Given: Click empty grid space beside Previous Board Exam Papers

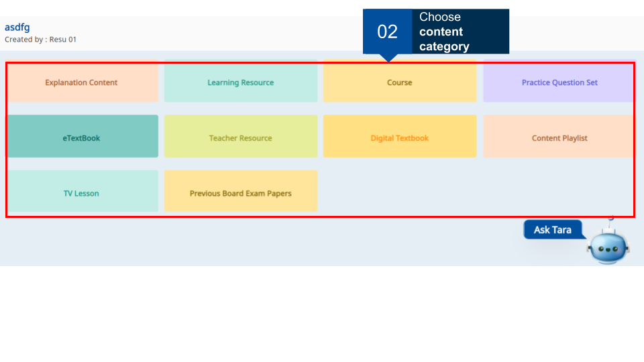Looking at the screenshot, I should click(470, 193).
